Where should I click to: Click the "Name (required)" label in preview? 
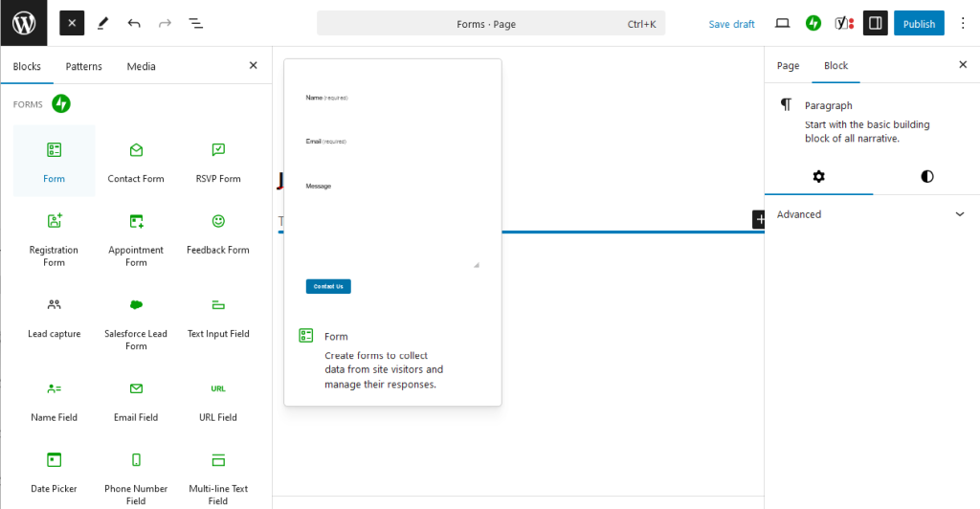click(326, 98)
